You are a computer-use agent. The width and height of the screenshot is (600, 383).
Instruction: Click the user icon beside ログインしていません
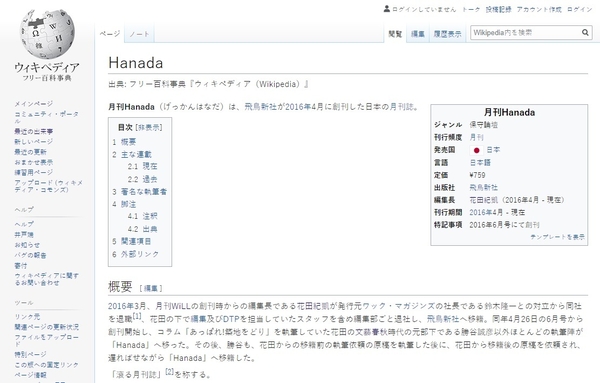pyautogui.click(x=387, y=8)
